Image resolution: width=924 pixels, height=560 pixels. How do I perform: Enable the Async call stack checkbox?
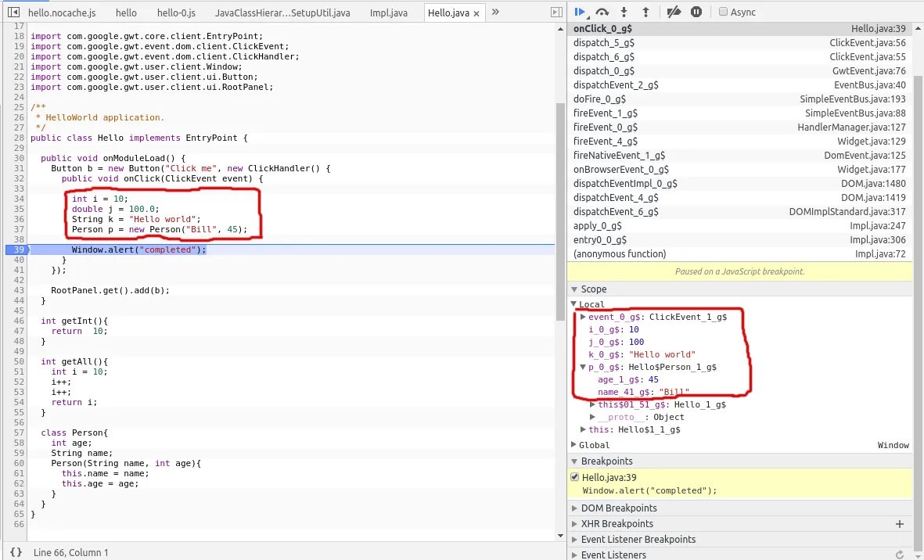pyautogui.click(x=723, y=12)
